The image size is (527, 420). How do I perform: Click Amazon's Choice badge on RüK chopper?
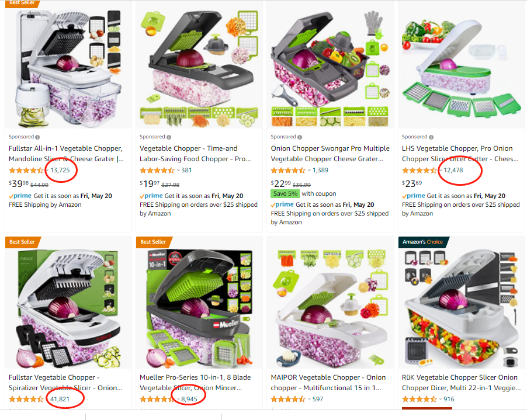pyautogui.click(x=422, y=242)
